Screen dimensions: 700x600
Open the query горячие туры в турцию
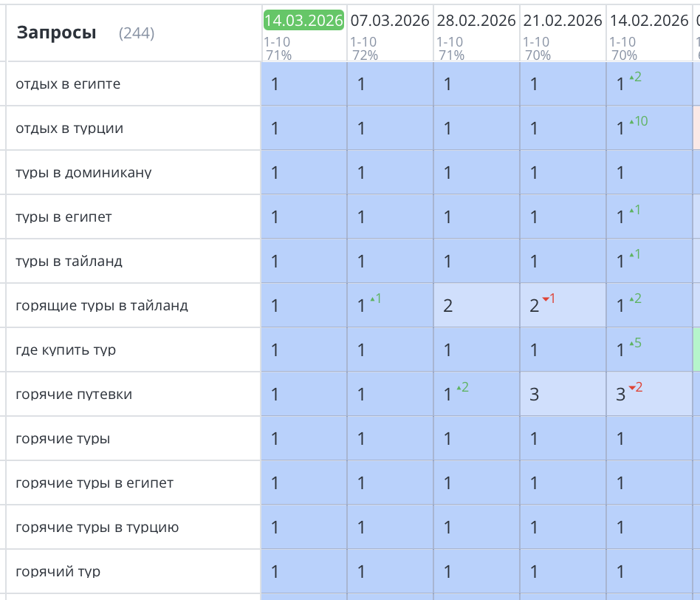click(x=97, y=528)
